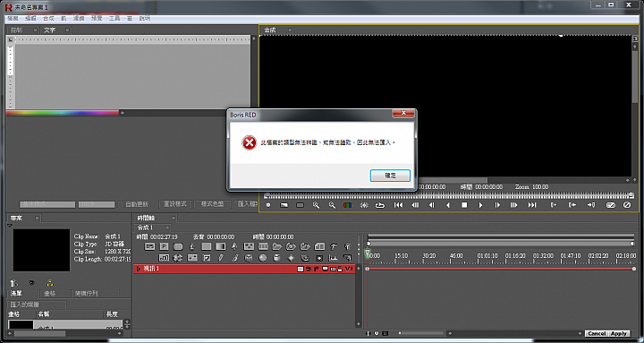This screenshot has height=343, width=644.
Task: Click the V1 label on 視訊 1 track
Action: 349,269
